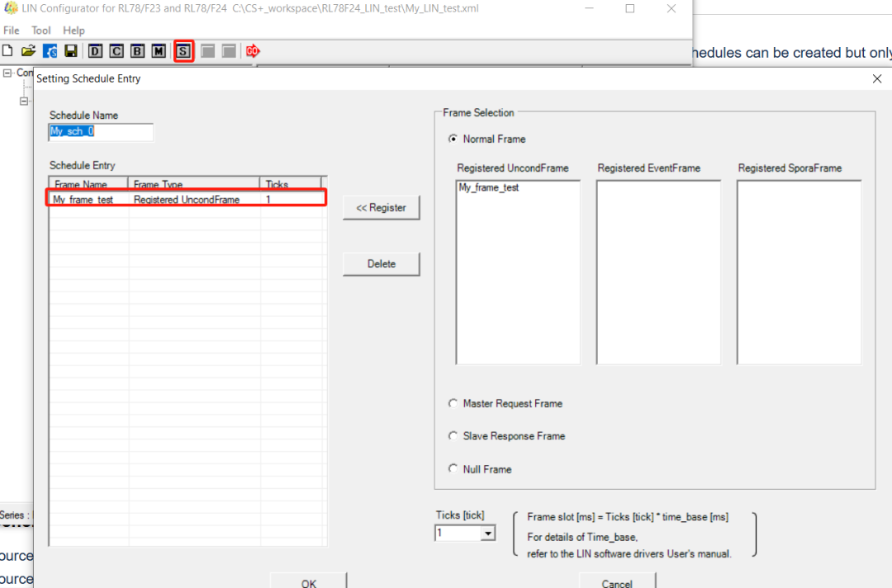The width and height of the screenshot is (892, 588).
Task: Click the Delete button
Action: 381,264
